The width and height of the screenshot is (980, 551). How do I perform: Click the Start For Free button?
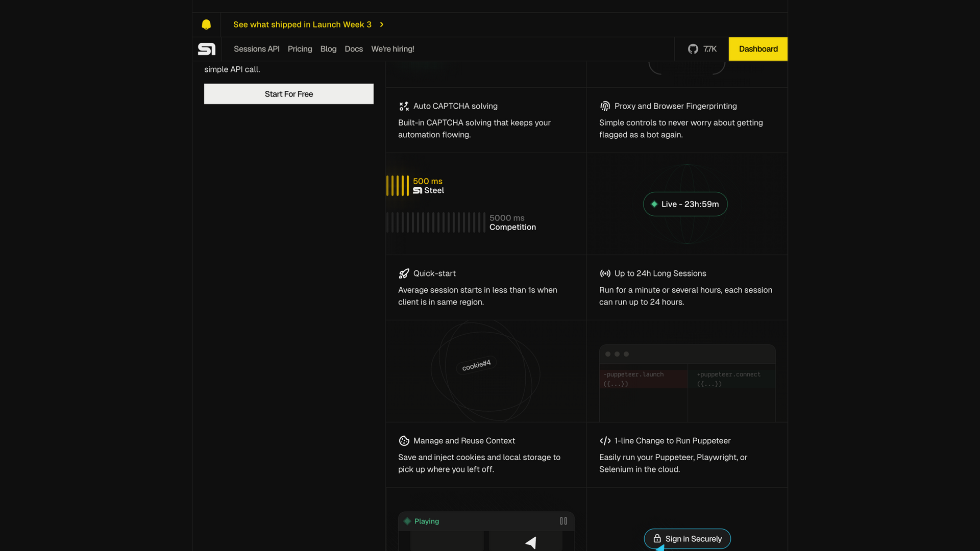click(289, 94)
